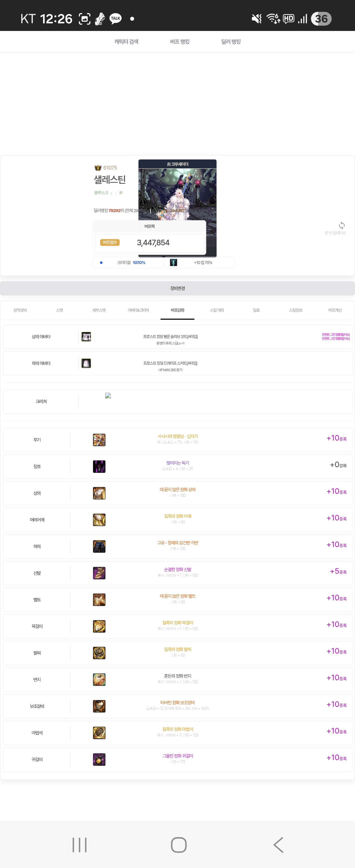Image resolution: width=355 pixels, height=868 pixels.
Task: Tap the 보조장비 sub-equipment icon
Action: [x=99, y=706]
